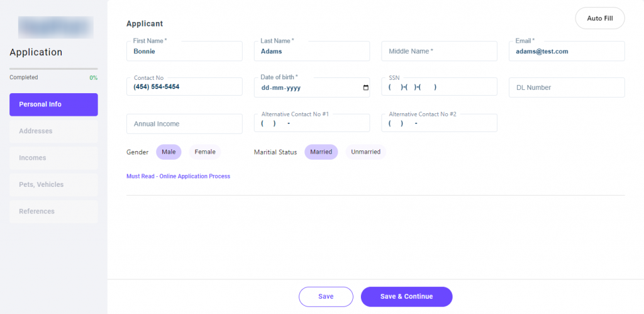Go to the Addresses section
644x314 pixels.
[53, 131]
